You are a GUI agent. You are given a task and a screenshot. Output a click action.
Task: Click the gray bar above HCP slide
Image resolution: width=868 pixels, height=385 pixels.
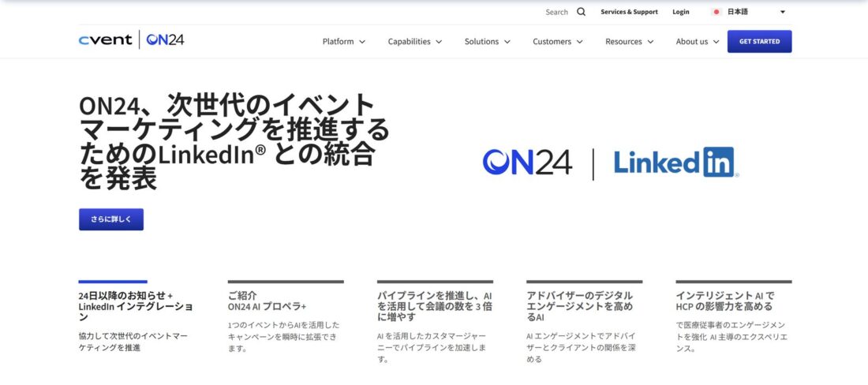point(734,282)
